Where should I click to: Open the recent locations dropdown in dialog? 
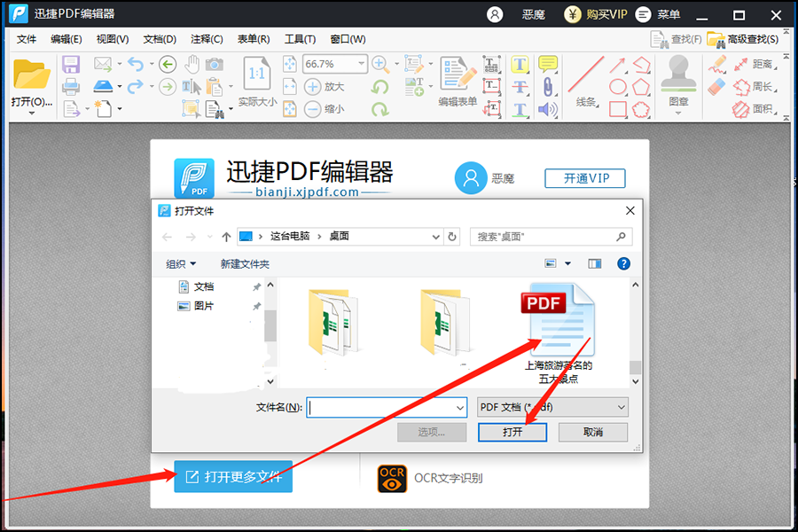[x=209, y=237]
